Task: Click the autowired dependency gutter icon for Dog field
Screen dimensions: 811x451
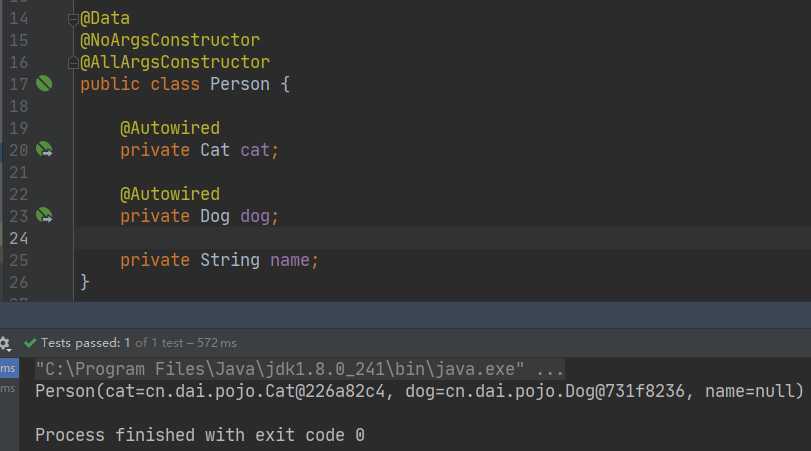Action: point(44,215)
